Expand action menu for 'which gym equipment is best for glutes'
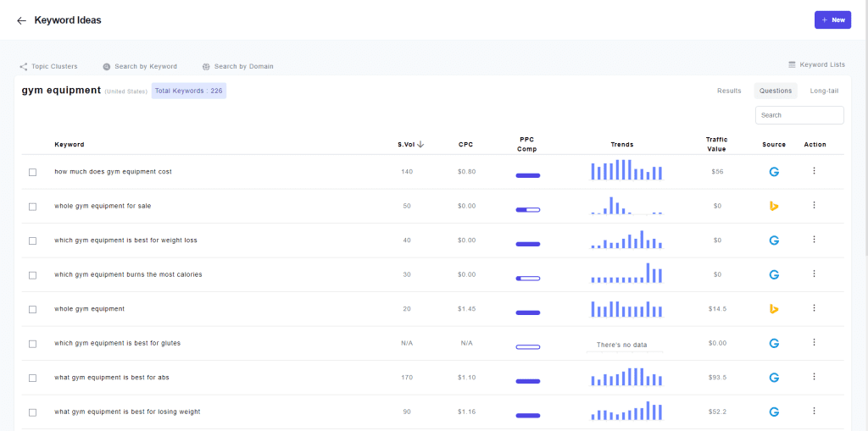 click(814, 342)
